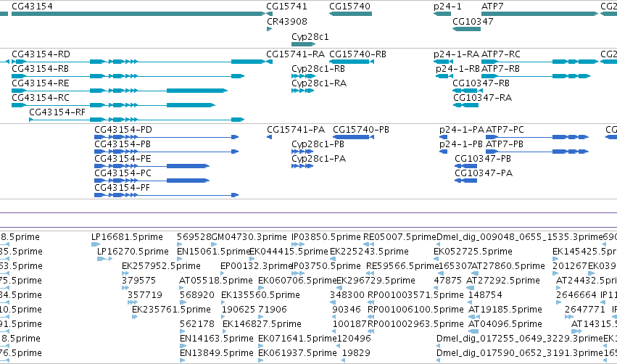The width and height of the screenshot is (617, 364).
Task: Select IP03850.5prime feature
Action: pyautogui.click(x=298, y=244)
